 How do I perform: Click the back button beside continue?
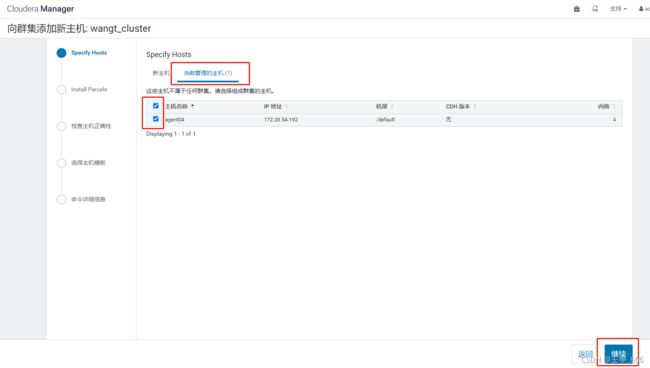pyautogui.click(x=585, y=354)
